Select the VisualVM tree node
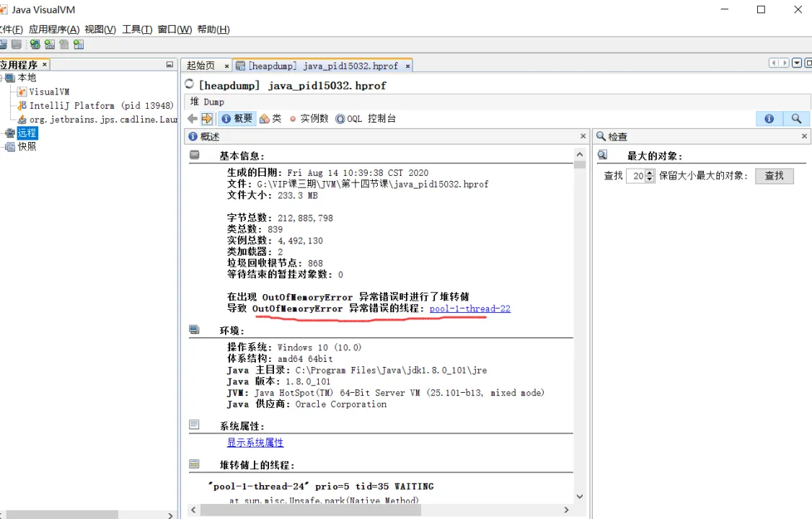This screenshot has width=812, height=519. [x=49, y=92]
